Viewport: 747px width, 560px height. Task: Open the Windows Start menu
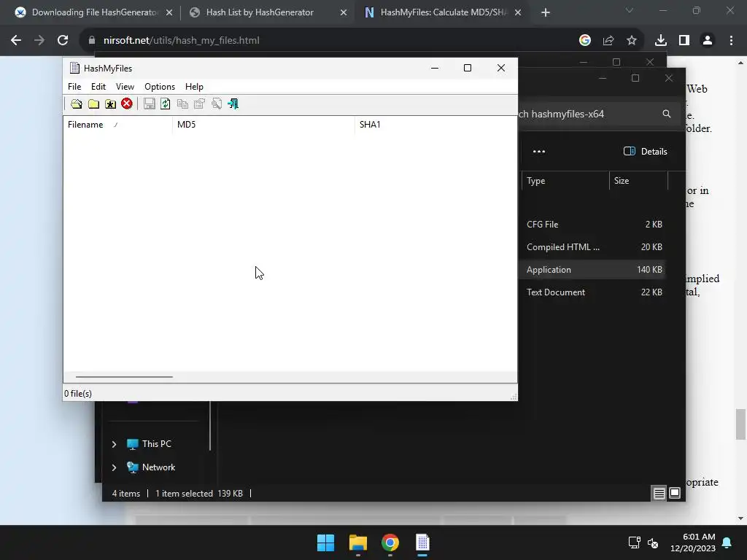(326, 542)
